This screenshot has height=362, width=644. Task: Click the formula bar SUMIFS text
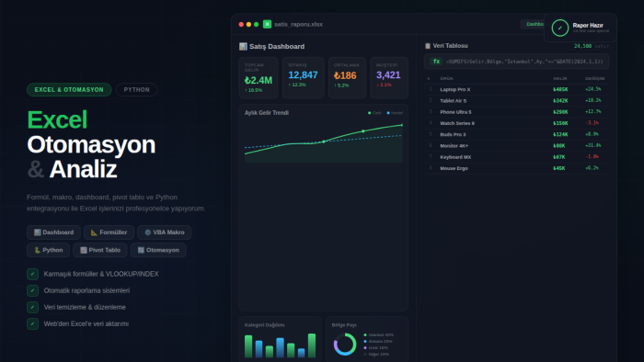tap(524, 62)
